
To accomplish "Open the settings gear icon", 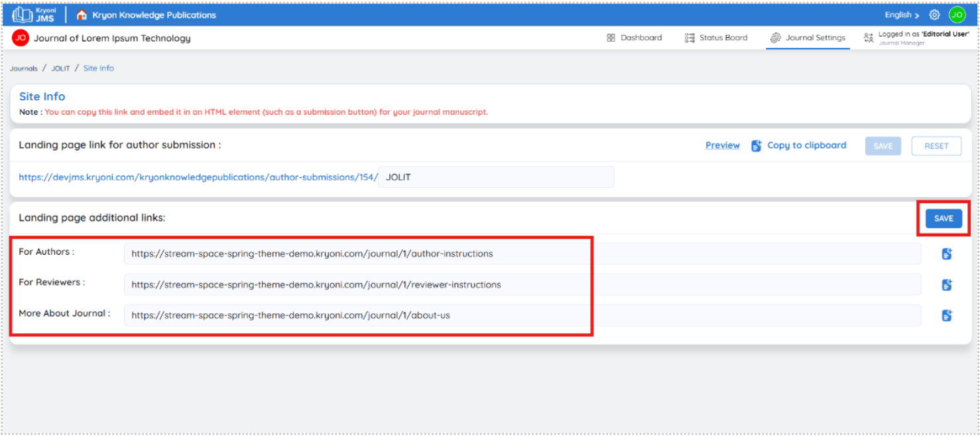I will click(934, 15).
